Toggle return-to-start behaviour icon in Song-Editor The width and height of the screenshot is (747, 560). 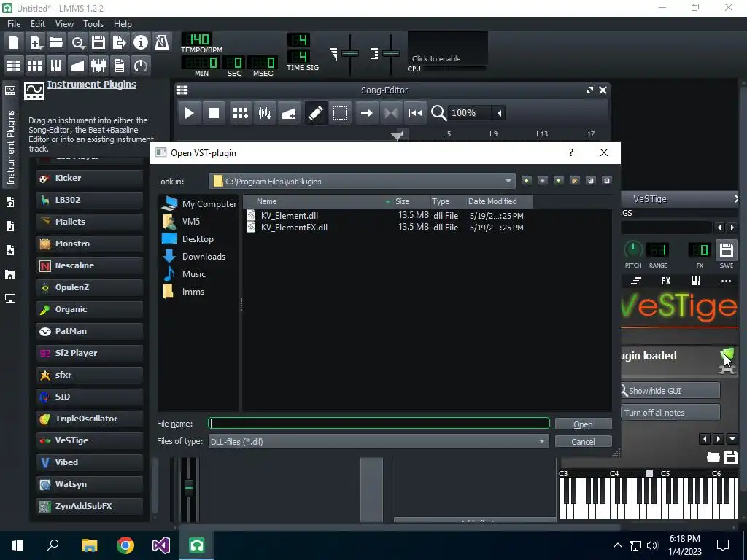(x=415, y=113)
